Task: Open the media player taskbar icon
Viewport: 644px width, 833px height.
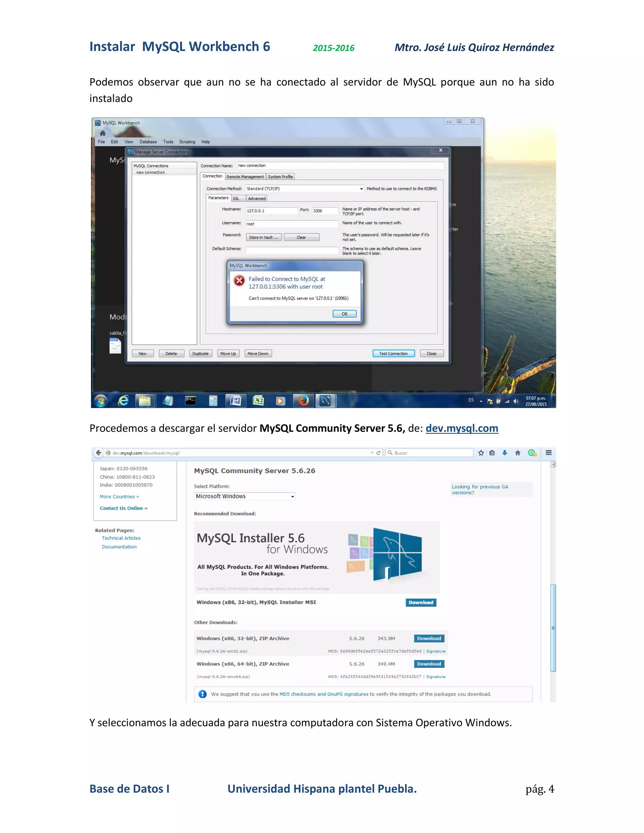Action: [280, 401]
